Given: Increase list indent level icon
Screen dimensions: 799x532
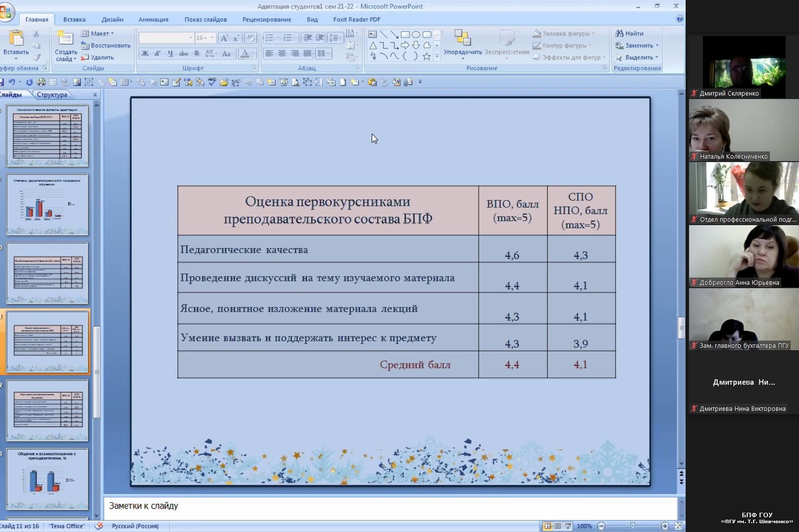Looking at the screenshot, I should coord(319,38).
